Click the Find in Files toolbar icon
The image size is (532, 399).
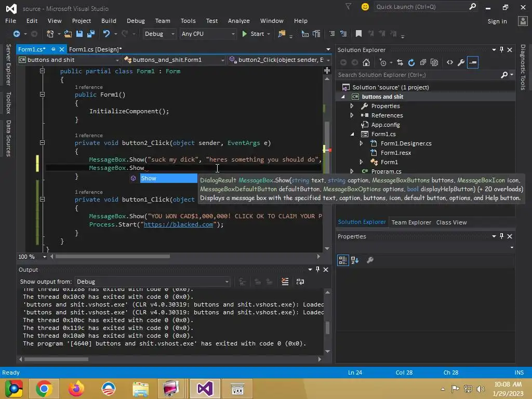tap(282, 34)
